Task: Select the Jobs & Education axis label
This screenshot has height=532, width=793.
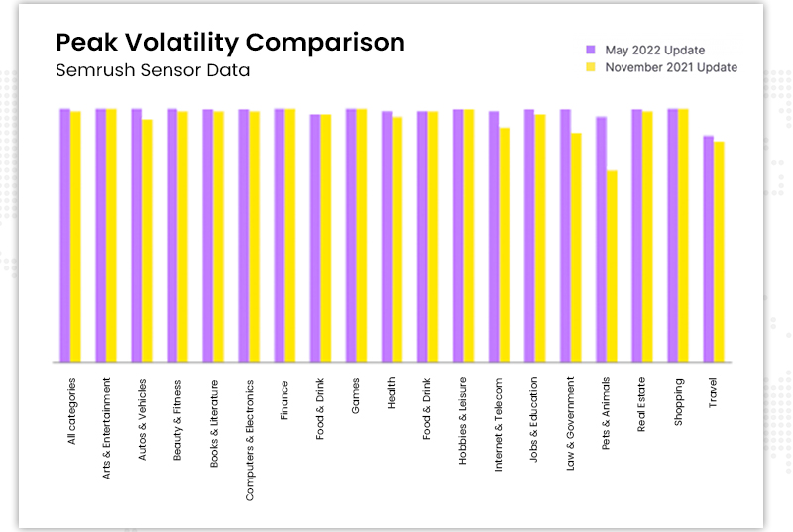Action: [535, 425]
